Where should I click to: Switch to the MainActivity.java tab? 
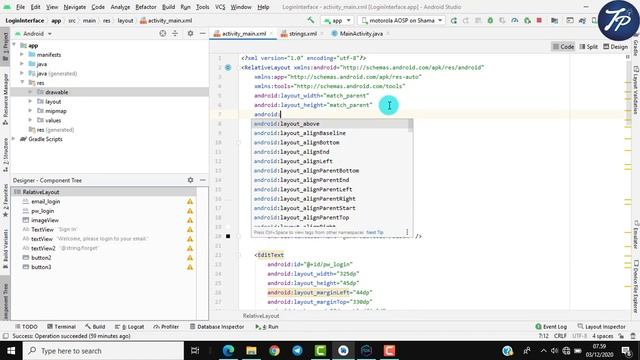point(361,33)
